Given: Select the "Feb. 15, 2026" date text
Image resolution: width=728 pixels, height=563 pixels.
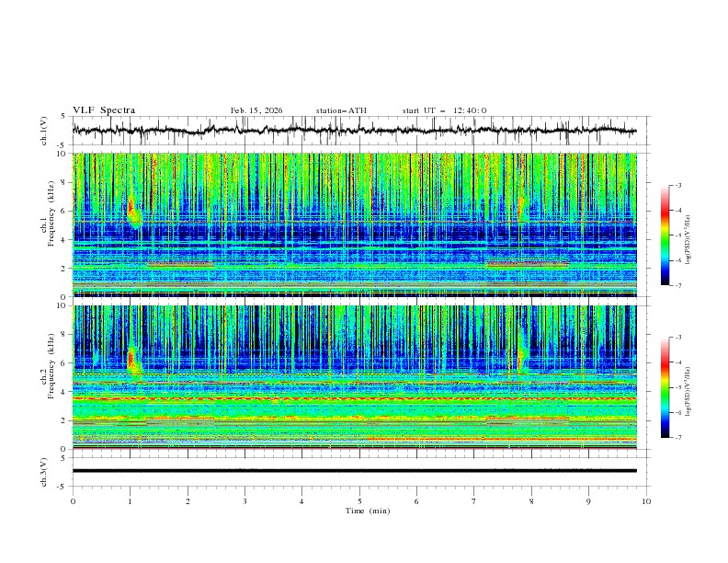Looking at the screenshot, I should (256, 110).
